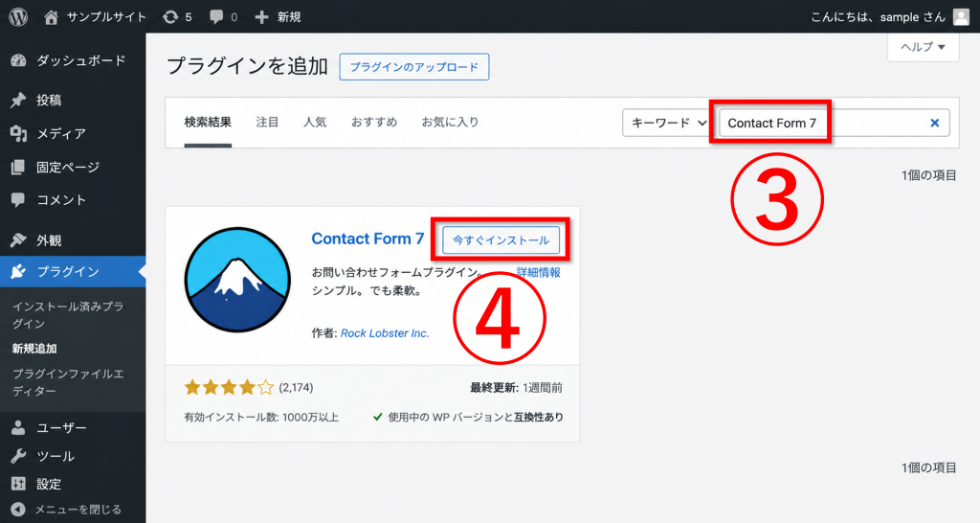Click the メディア icon in sidebar
980x523 pixels.
coord(19,133)
